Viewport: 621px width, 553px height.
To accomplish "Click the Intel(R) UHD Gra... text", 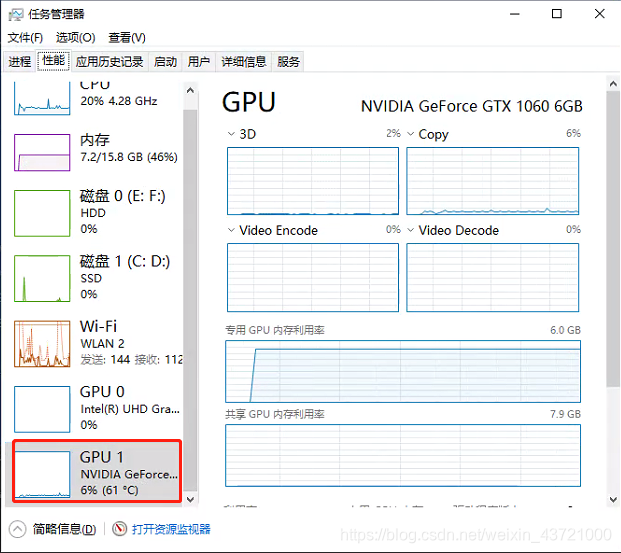I will [130, 409].
